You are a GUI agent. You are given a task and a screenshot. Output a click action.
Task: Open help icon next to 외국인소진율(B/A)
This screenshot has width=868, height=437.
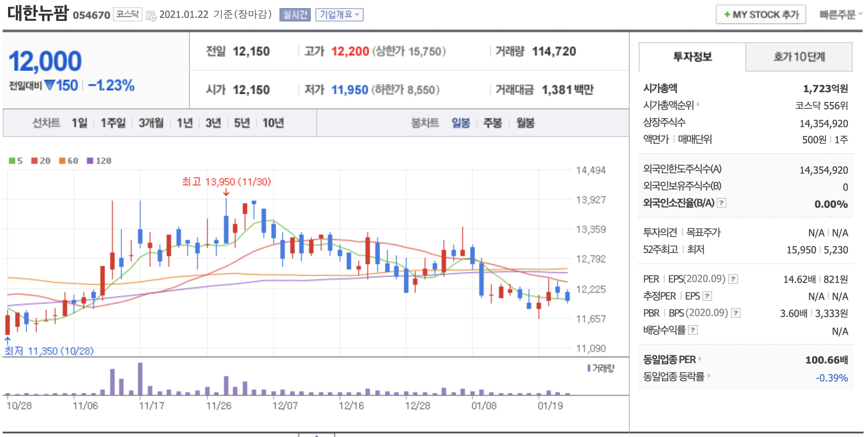721,203
